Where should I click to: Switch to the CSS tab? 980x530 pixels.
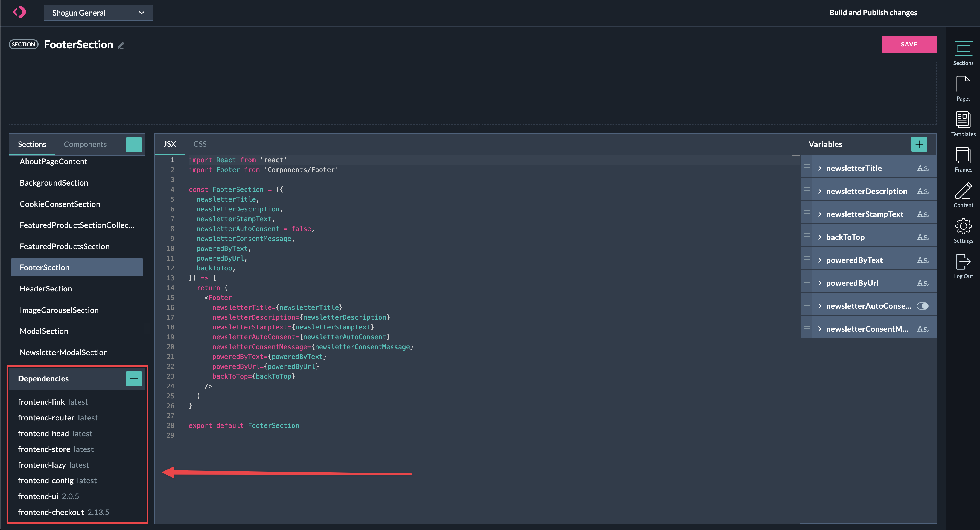coord(200,144)
